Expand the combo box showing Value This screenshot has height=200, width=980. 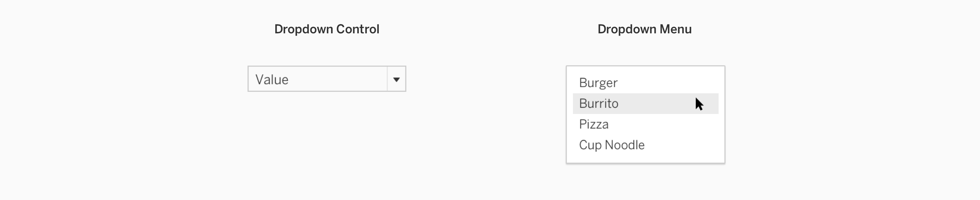click(x=326, y=79)
